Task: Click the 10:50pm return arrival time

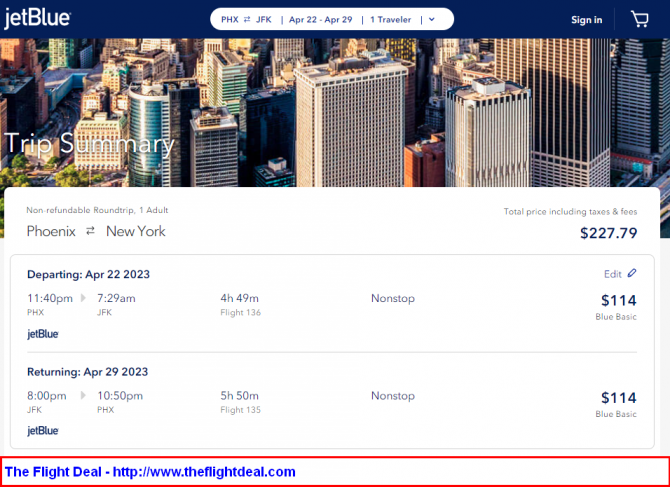Action: 120,396
